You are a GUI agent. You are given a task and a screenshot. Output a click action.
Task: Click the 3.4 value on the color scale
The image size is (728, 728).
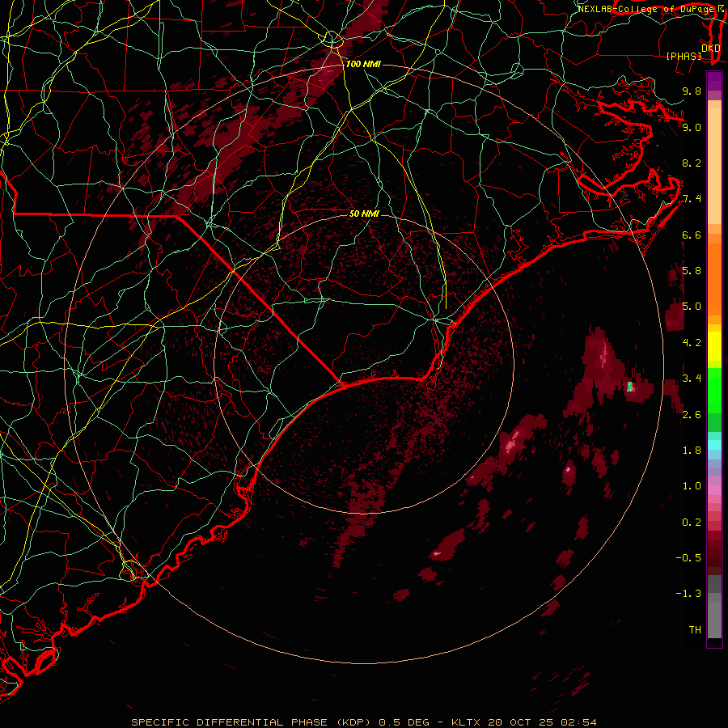pyautogui.click(x=692, y=379)
